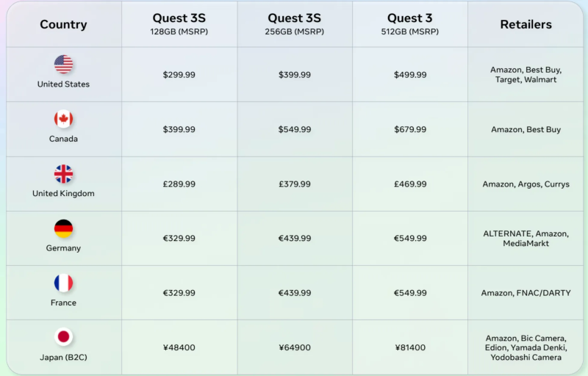
Task: Click the France flag icon
Action: click(64, 283)
